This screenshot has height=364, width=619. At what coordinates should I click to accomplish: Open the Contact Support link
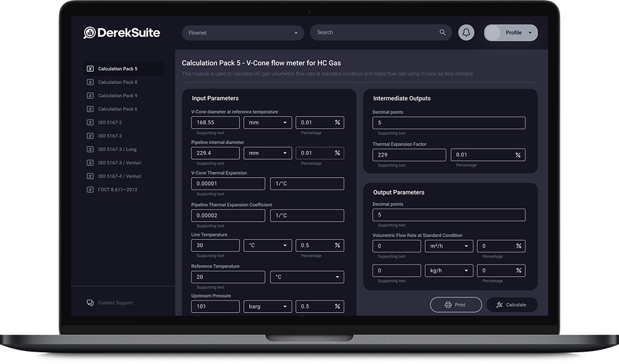pos(115,303)
